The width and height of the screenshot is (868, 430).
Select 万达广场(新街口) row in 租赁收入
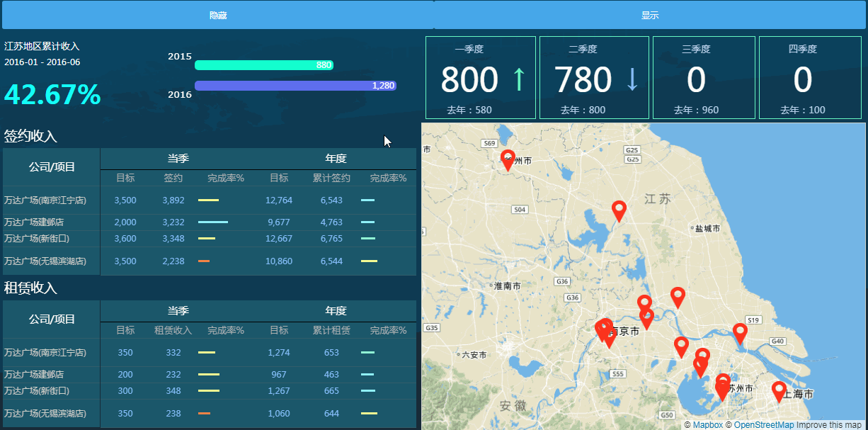pyautogui.click(x=210, y=391)
